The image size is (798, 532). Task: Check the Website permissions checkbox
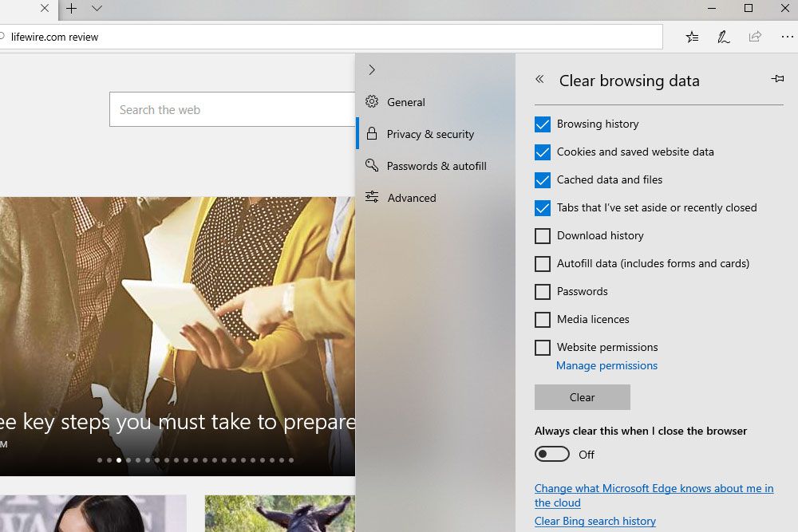[x=543, y=348]
